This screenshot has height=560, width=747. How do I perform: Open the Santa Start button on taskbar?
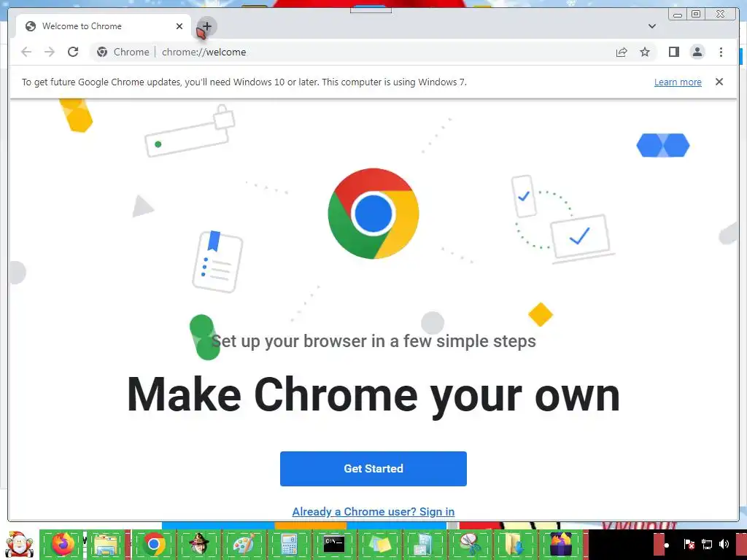click(19, 544)
